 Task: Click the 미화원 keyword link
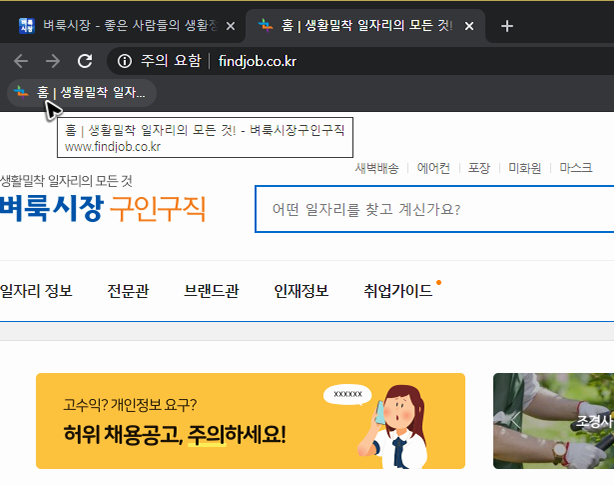tap(525, 168)
